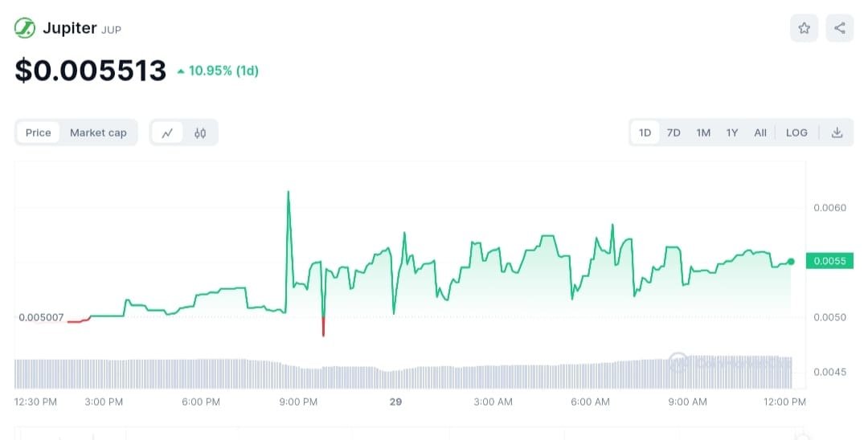Click the 10.95% (1d) change indicator
Screen dimensions: 868x440
218,71
